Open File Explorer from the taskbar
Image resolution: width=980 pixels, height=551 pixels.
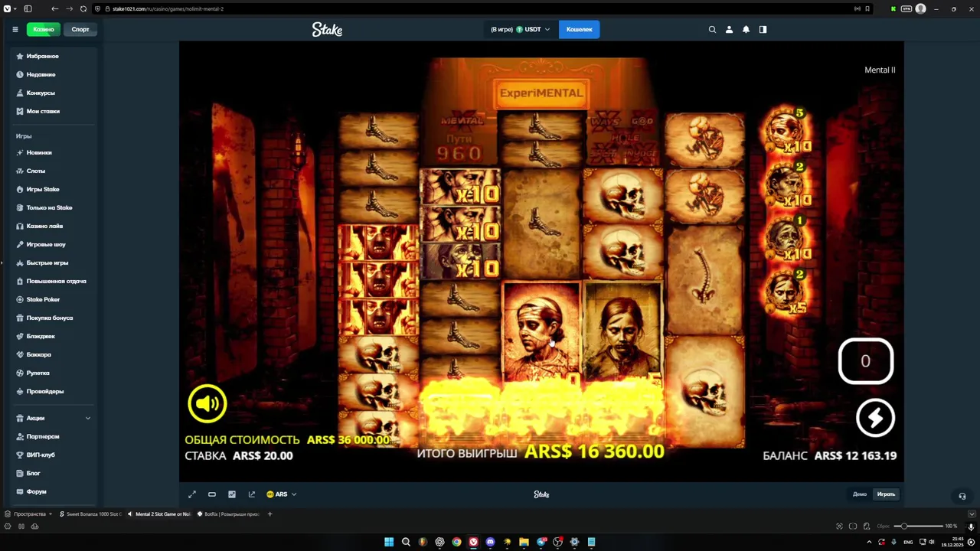(524, 542)
